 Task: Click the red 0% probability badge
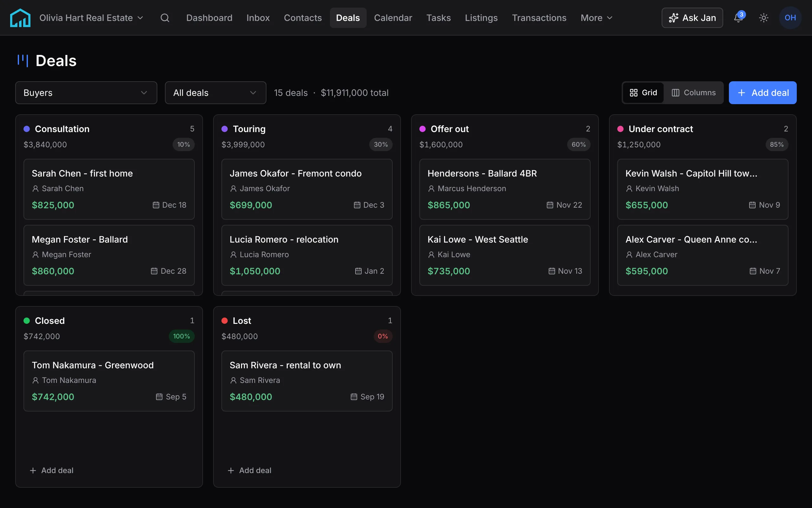pos(383,336)
